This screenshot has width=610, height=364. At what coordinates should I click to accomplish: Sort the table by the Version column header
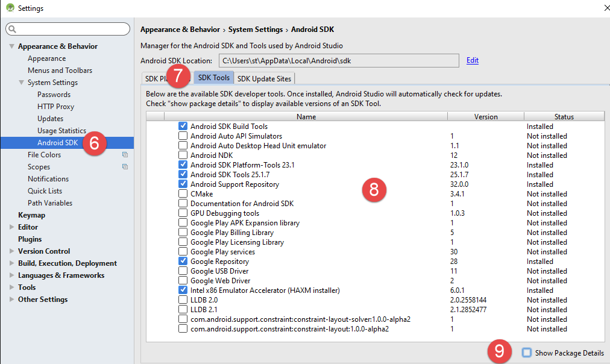[x=485, y=116]
